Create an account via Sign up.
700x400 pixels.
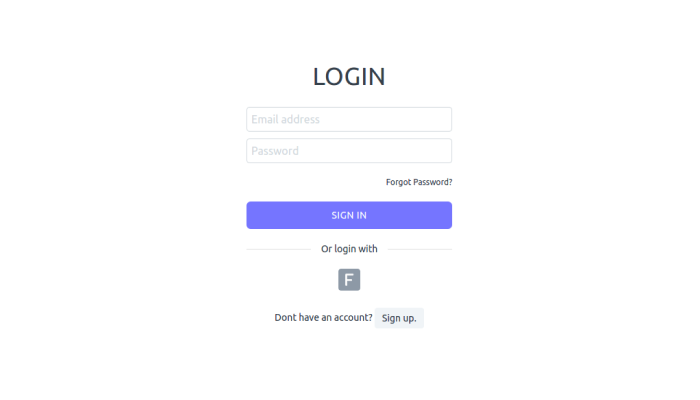[399, 318]
